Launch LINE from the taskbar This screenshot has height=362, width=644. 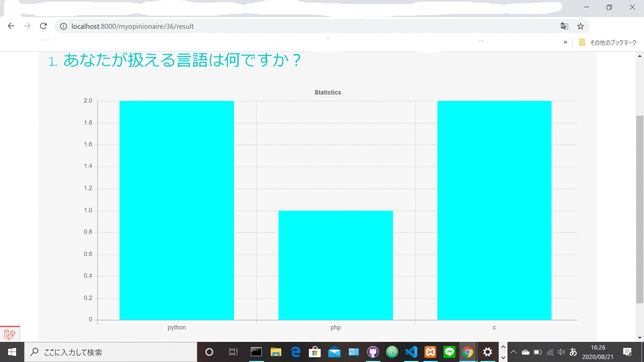[x=449, y=352]
